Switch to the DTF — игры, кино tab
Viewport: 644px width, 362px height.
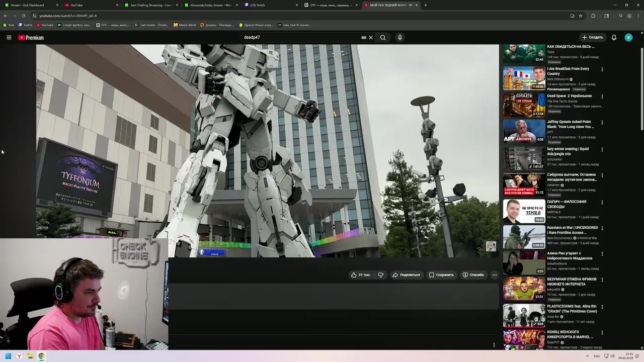pyautogui.click(x=331, y=5)
